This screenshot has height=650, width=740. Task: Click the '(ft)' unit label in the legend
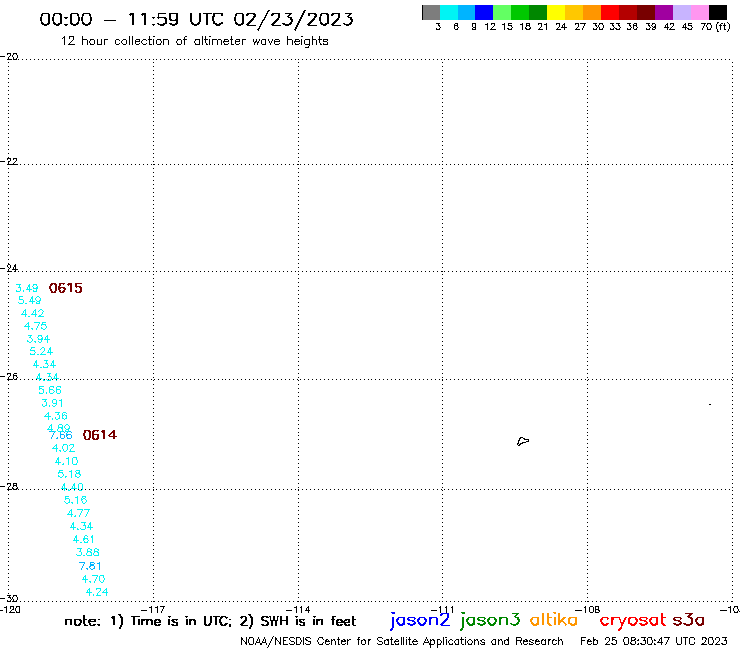pos(723,26)
